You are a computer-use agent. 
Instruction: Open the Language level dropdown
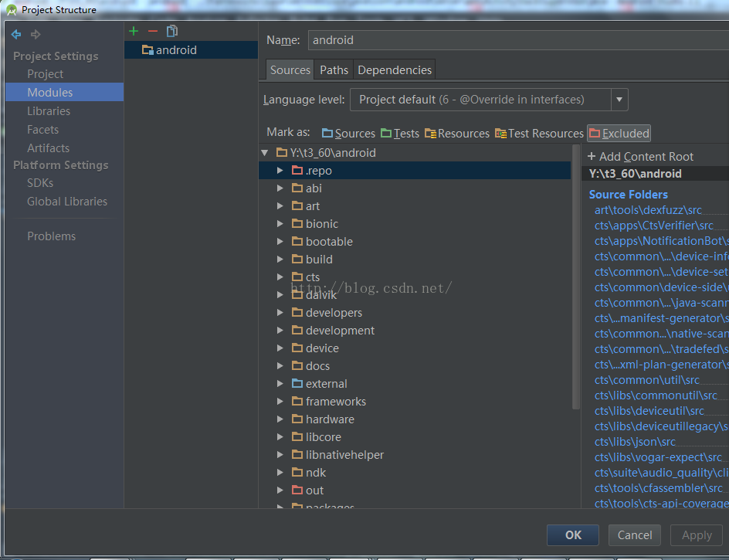pos(619,100)
